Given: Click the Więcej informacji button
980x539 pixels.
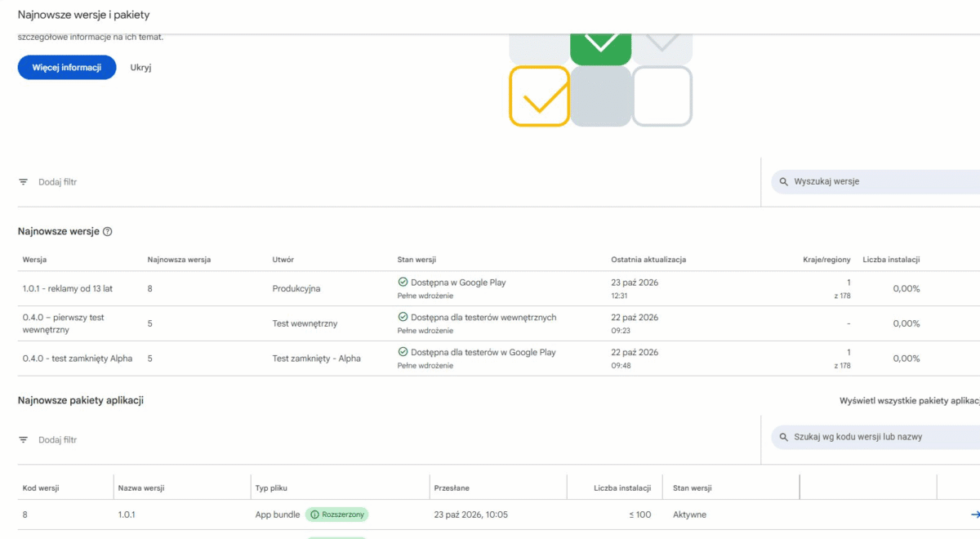Looking at the screenshot, I should 67,68.
